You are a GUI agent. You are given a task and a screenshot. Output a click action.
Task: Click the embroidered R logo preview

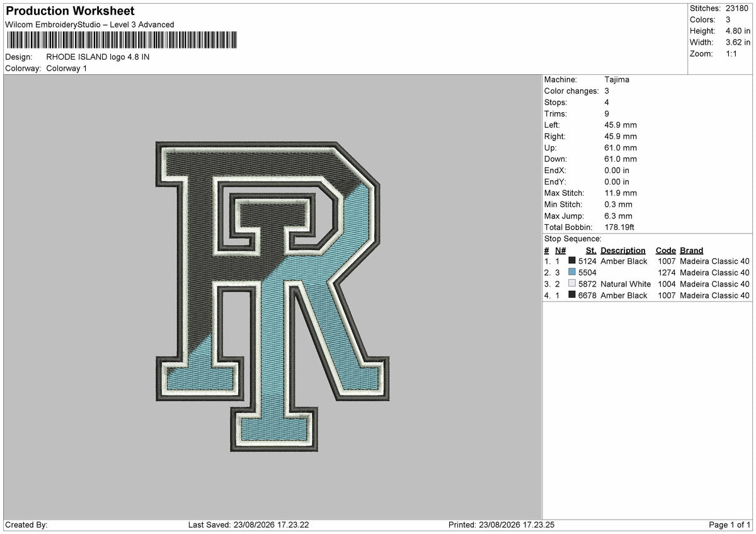tap(272, 296)
